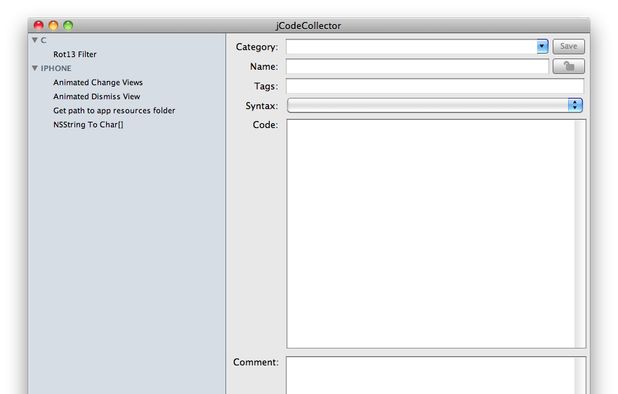Click inside the Comment text area

point(430,375)
